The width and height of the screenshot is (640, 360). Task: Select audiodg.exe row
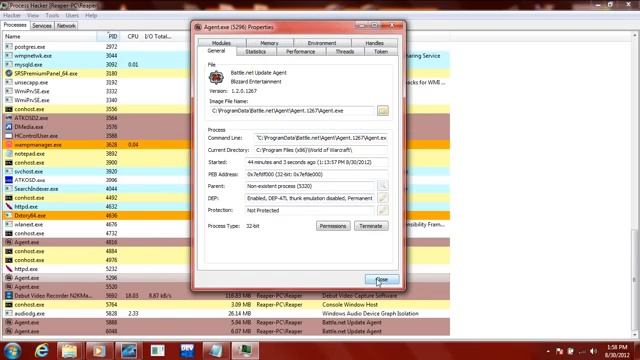[226, 313]
